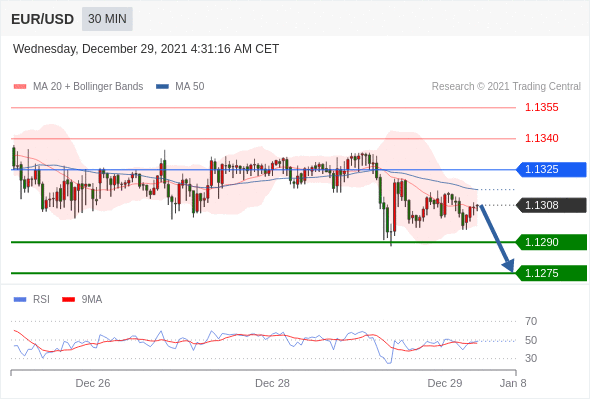590x400 pixels.
Task: Click the Dec 26 date axis label
Action: (x=93, y=383)
